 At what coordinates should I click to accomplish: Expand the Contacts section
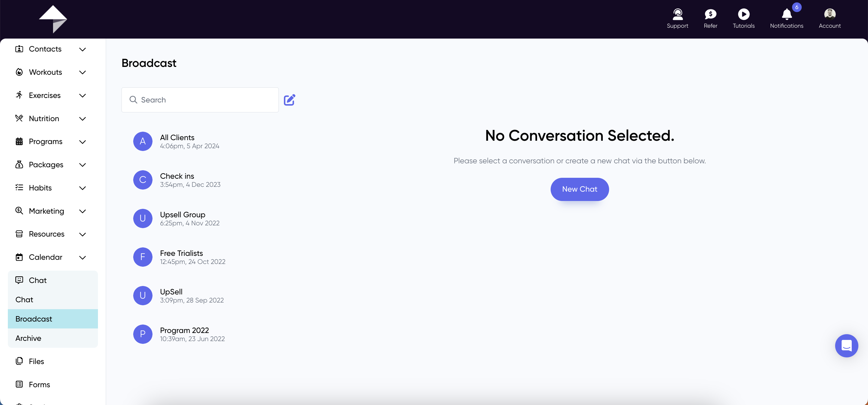coord(83,49)
